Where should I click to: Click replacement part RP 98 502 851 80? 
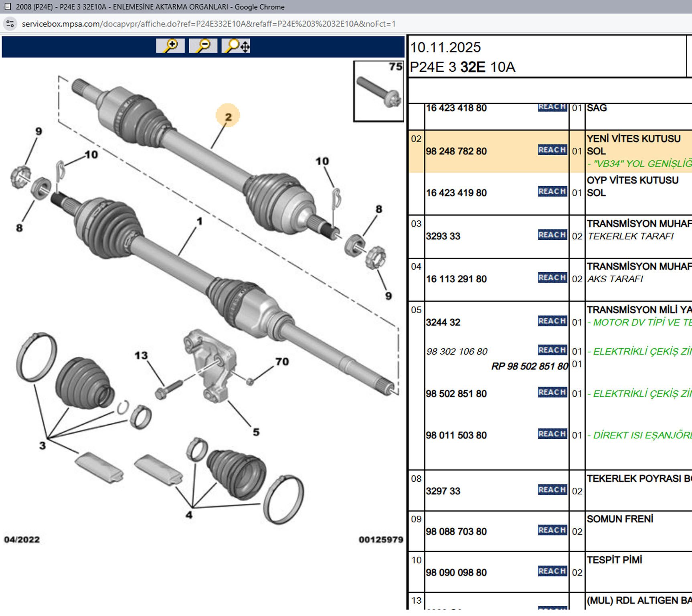529,366
